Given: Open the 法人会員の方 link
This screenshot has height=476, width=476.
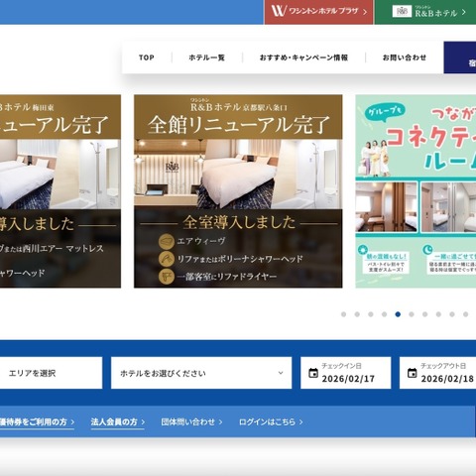Looking at the screenshot, I should click(x=118, y=422).
